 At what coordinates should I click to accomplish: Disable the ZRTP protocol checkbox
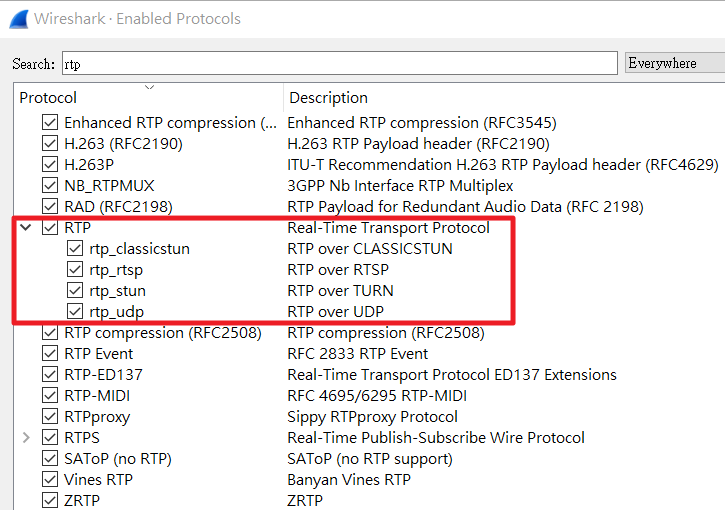coord(50,500)
